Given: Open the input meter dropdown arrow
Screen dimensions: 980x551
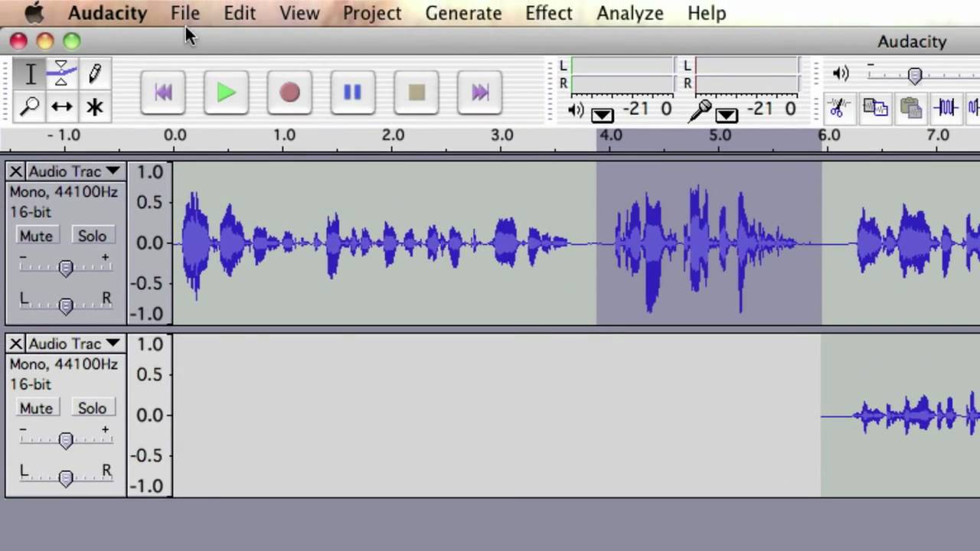Looking at the screenshot, I should (x=727, y=116).
